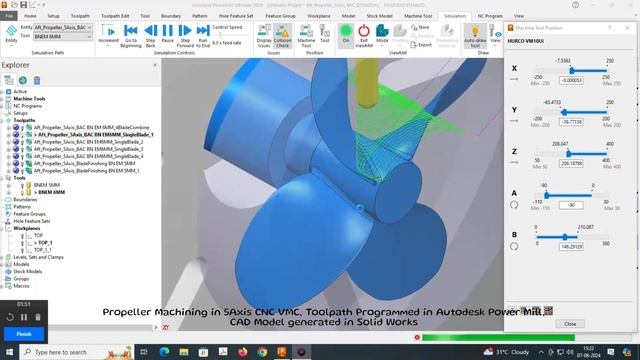Click Export in the ViewMill group

[x=421, y=45]
